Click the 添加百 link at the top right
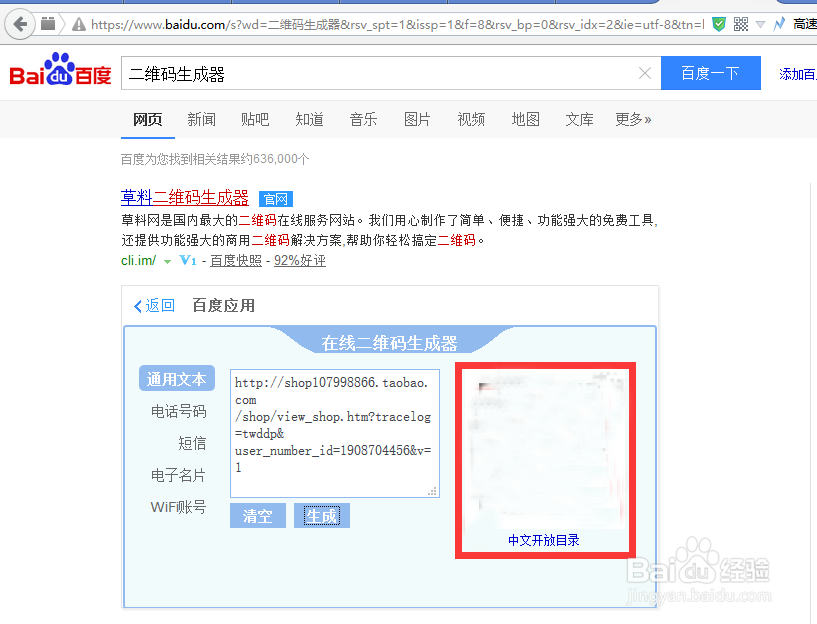This screenshot has width=817, height=624. [798, 74]
